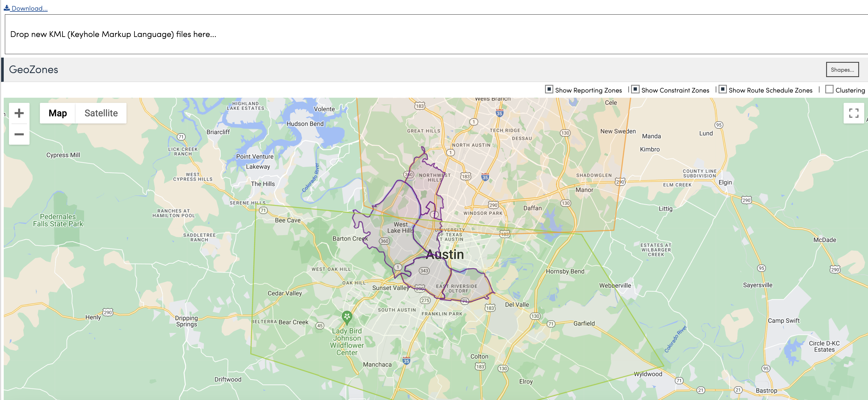Click the highway 71 marker near Bee Cave
868x400 pixels.
[263, 210]
